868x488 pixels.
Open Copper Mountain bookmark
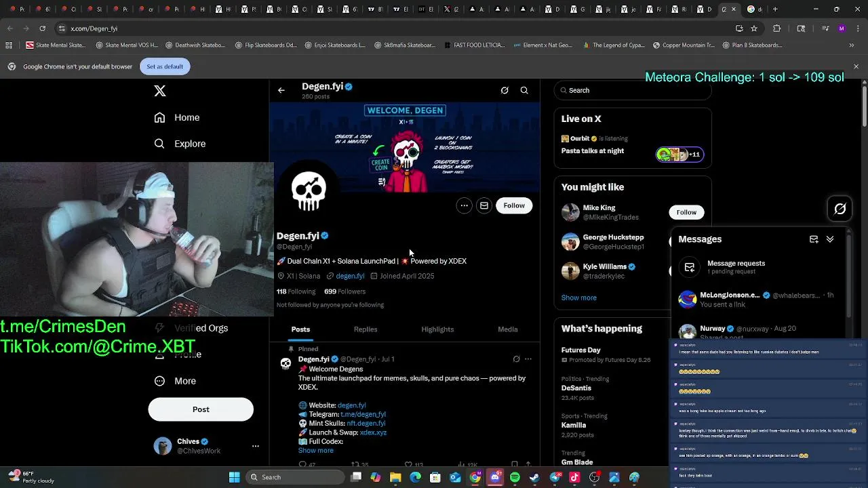click(x=684, y=45)
